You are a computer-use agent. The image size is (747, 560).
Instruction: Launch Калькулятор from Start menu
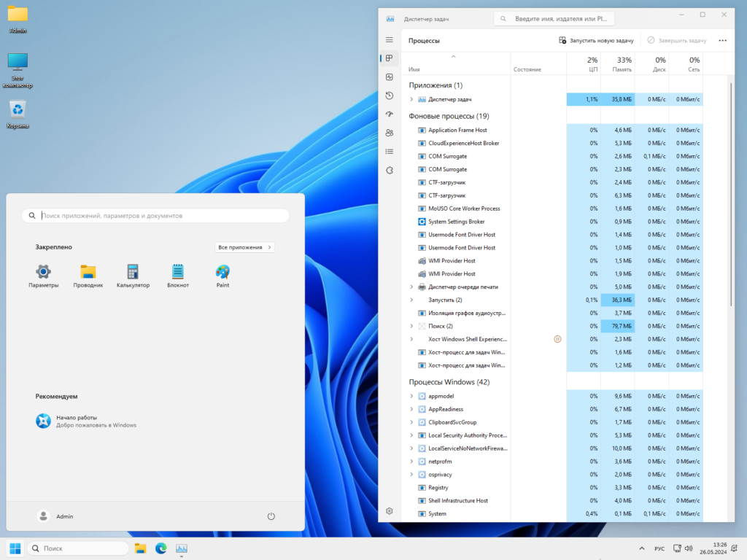click(x=133, y=276)
